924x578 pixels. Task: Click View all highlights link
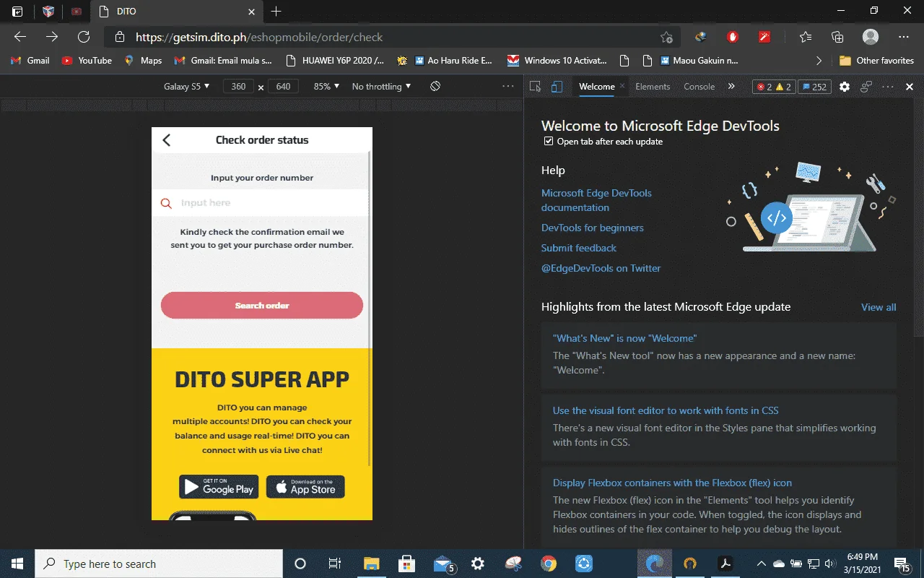879,307
